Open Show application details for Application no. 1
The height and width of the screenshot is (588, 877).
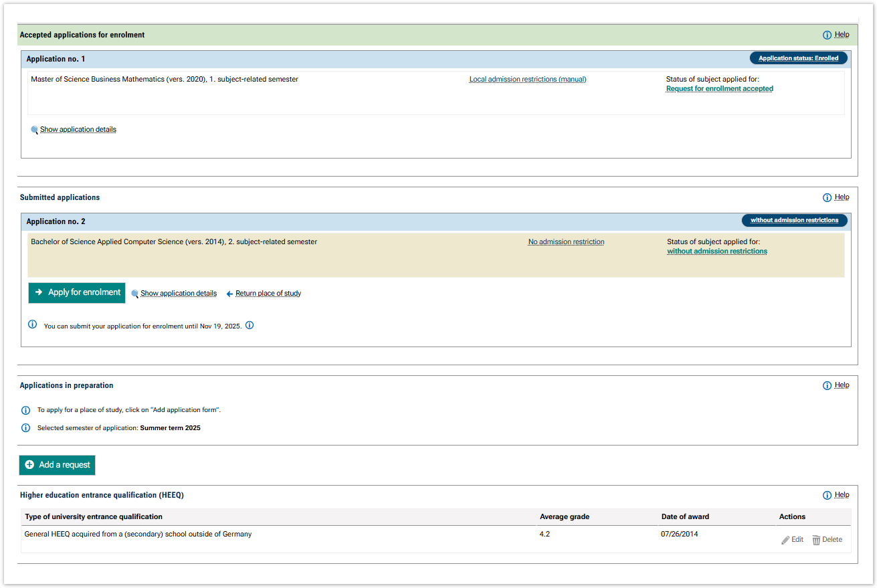pos(78,130)
